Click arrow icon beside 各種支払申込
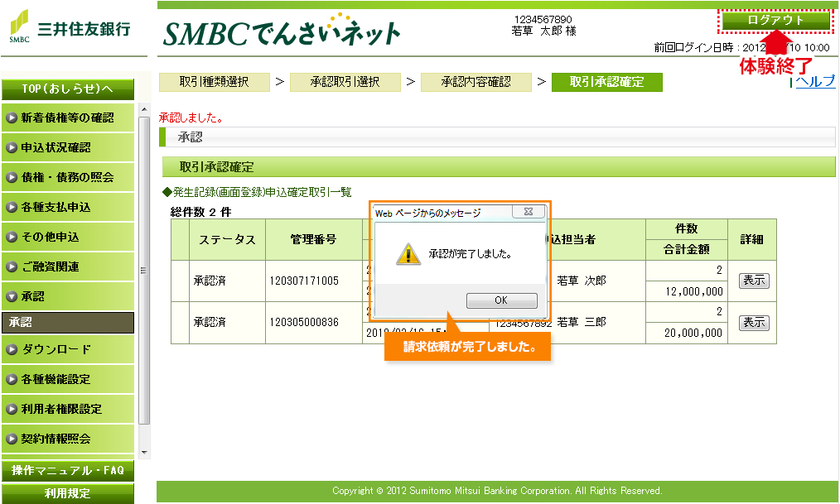This screenshot has width=840, height=504. click(x=12, y=207)
